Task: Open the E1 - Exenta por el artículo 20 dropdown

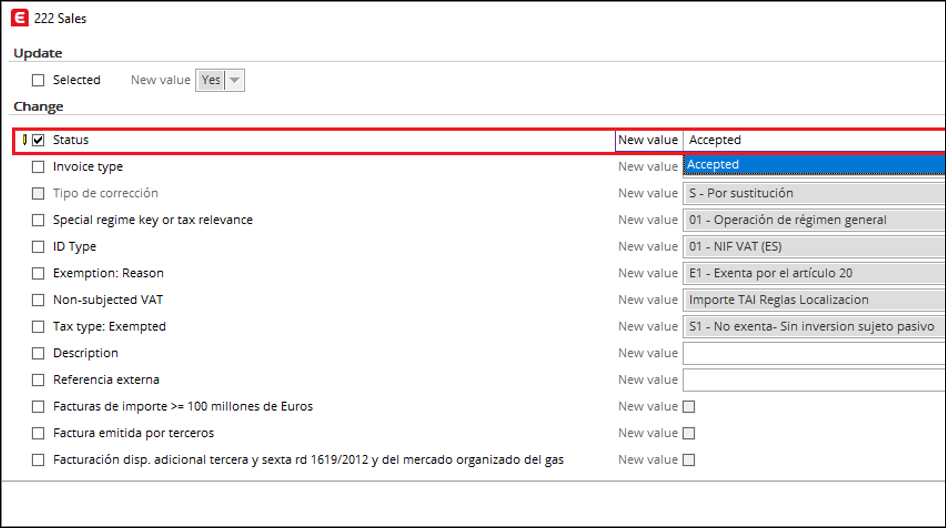Action: point(812,273)
